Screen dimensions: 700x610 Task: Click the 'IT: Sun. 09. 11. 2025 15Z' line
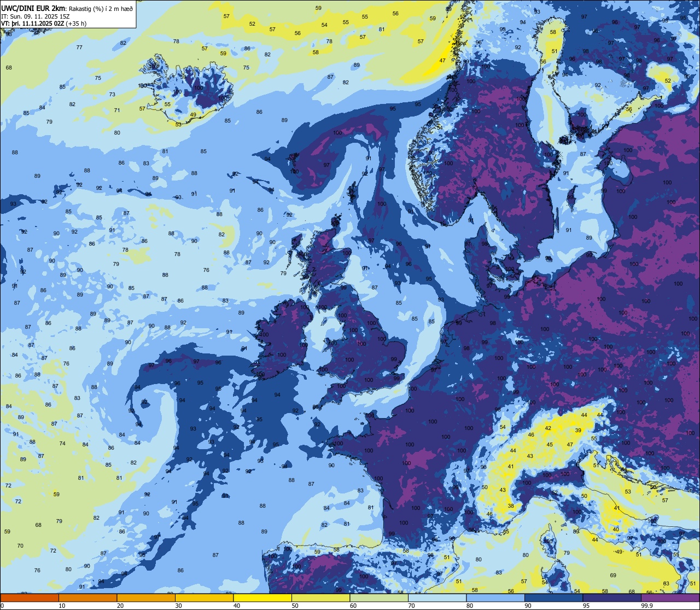tap(35, 16)
